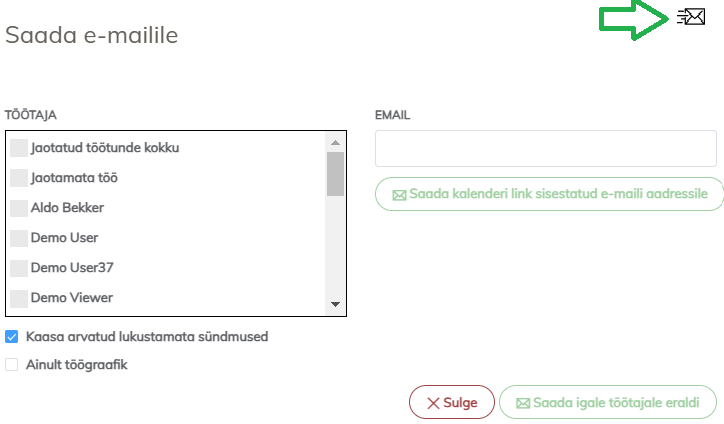Select Demo Viewer name in list
The width and height of the screenshot is (724, 424).
point(72,298)
